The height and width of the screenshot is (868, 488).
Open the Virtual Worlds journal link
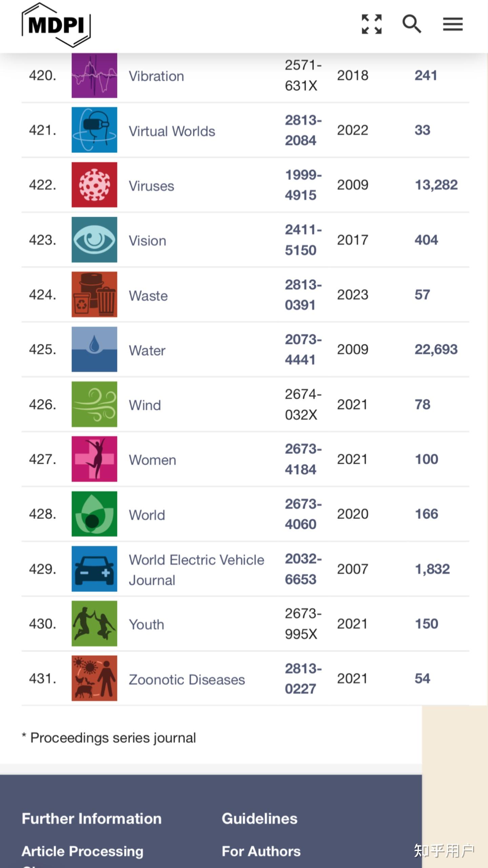[x=172, y=131]
